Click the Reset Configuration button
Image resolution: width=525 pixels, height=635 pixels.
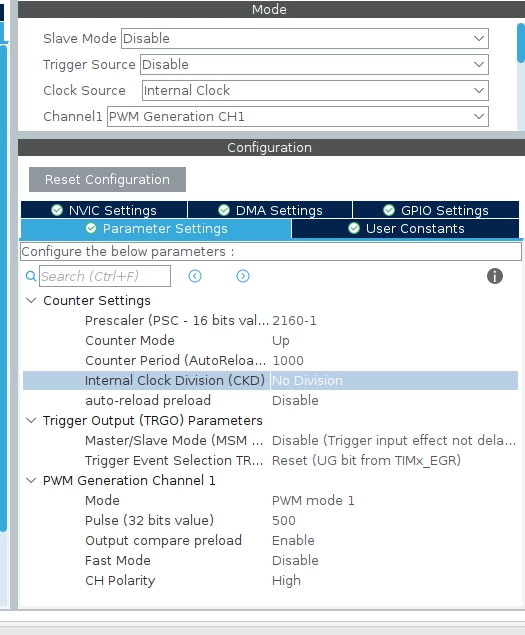pyautogui.click(x=107, y=179)
